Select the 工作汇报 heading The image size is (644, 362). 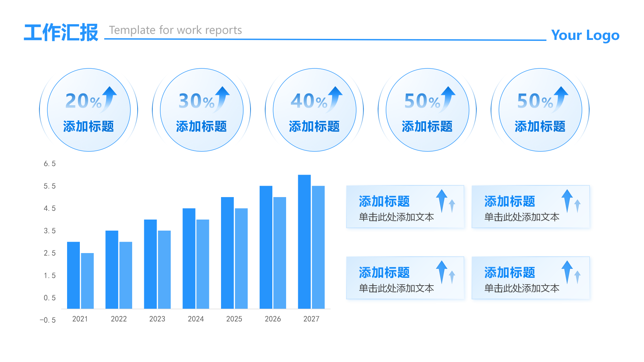(61, 33)
